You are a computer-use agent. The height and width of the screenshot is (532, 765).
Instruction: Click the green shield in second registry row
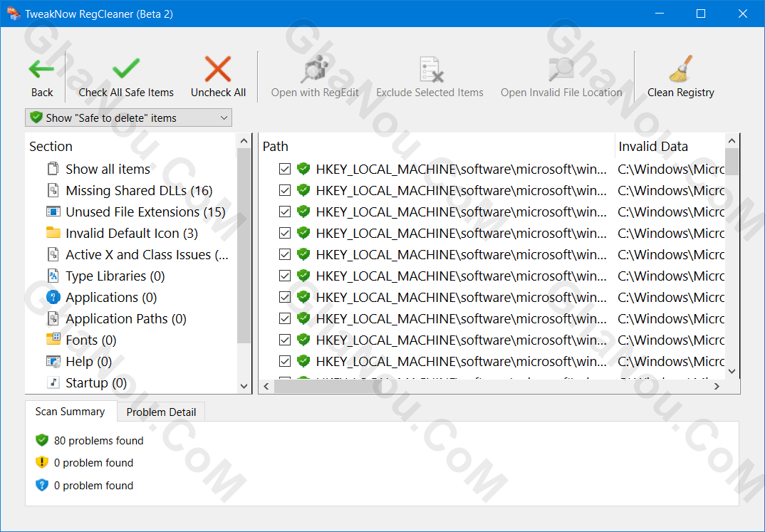[x=303, y=190]
